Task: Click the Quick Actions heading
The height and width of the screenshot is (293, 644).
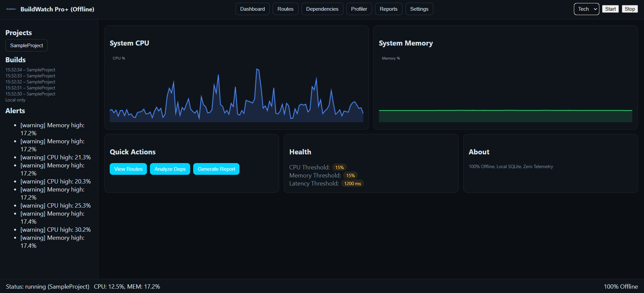Action: [x=132, y=152]
